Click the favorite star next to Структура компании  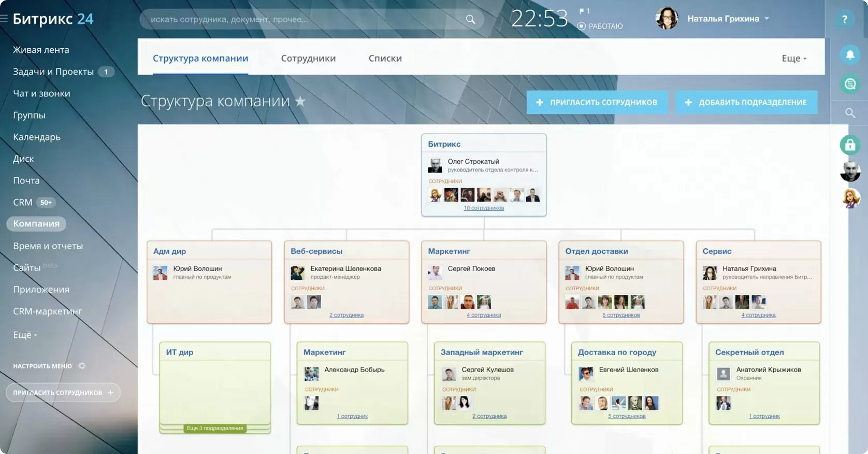[x=300, y=101]
